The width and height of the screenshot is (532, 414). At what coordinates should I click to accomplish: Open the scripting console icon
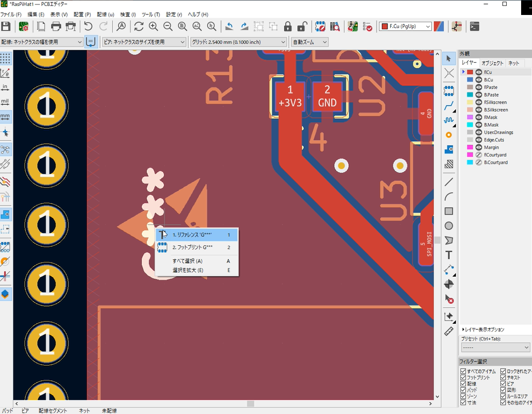(x=474, y=26)
